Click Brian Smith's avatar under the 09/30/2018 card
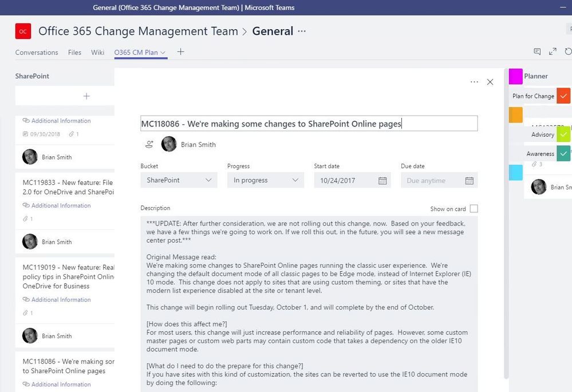Screen dimensions: 572x392 pyautogui.click(x=30, y=157)
